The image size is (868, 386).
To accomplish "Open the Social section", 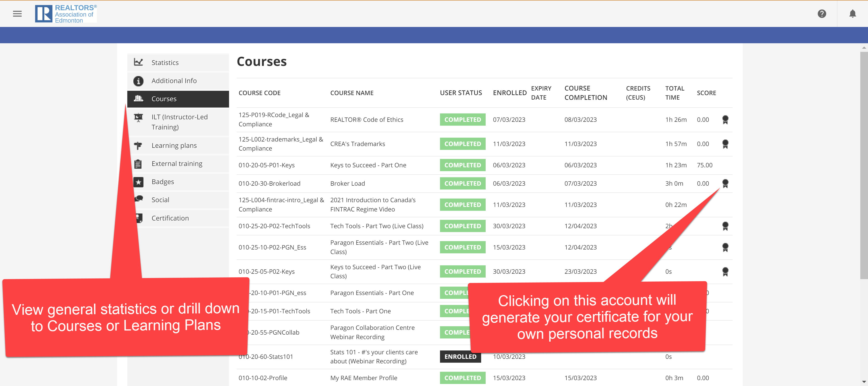I will click(x=178, y=200).
